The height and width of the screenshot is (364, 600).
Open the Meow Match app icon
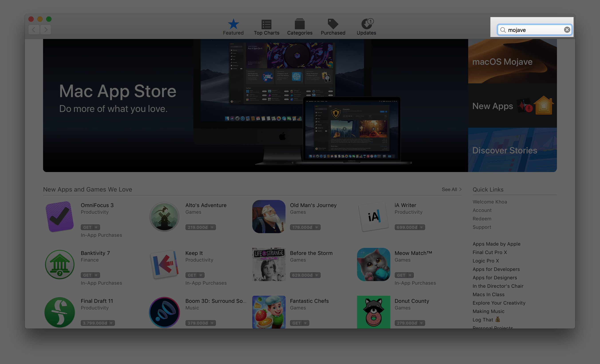373,264
